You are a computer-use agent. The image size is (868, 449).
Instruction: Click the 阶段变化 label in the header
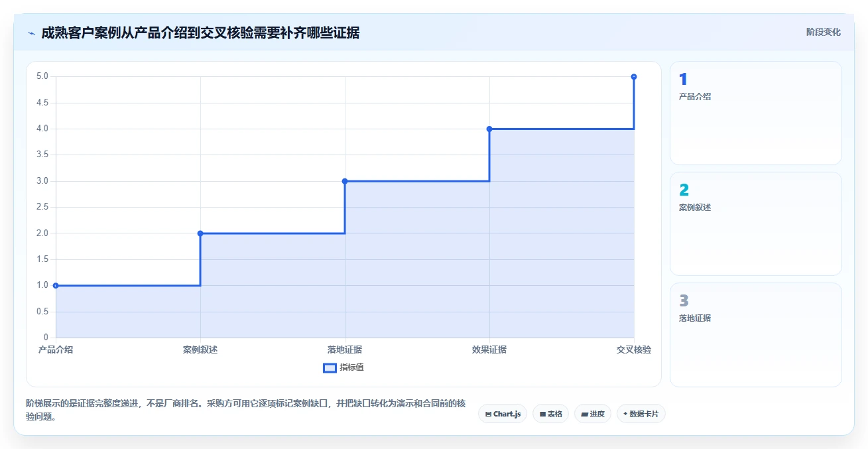pyautogui.click(x=824, y=32)
